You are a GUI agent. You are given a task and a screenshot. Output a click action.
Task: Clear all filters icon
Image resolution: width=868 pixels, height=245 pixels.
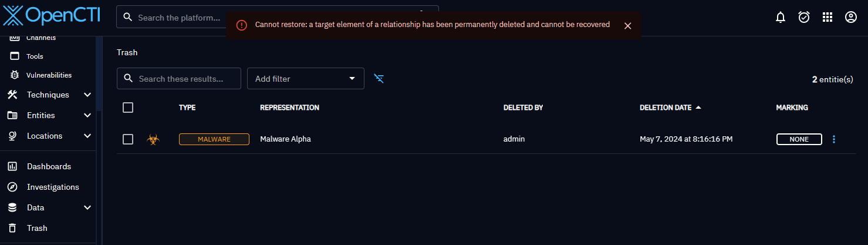point(379,79)
